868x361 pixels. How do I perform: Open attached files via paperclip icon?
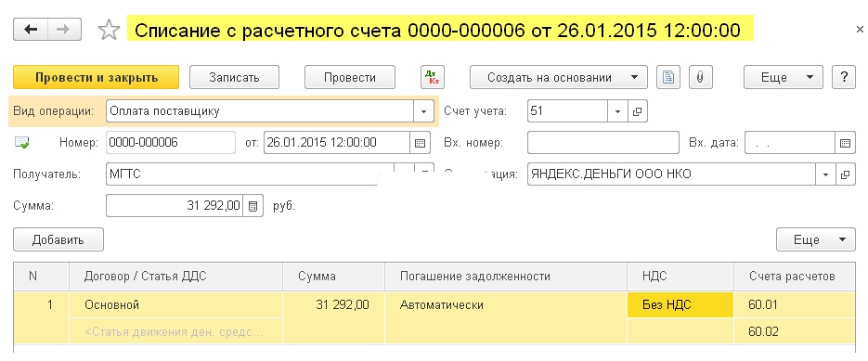tap(700, 78)
